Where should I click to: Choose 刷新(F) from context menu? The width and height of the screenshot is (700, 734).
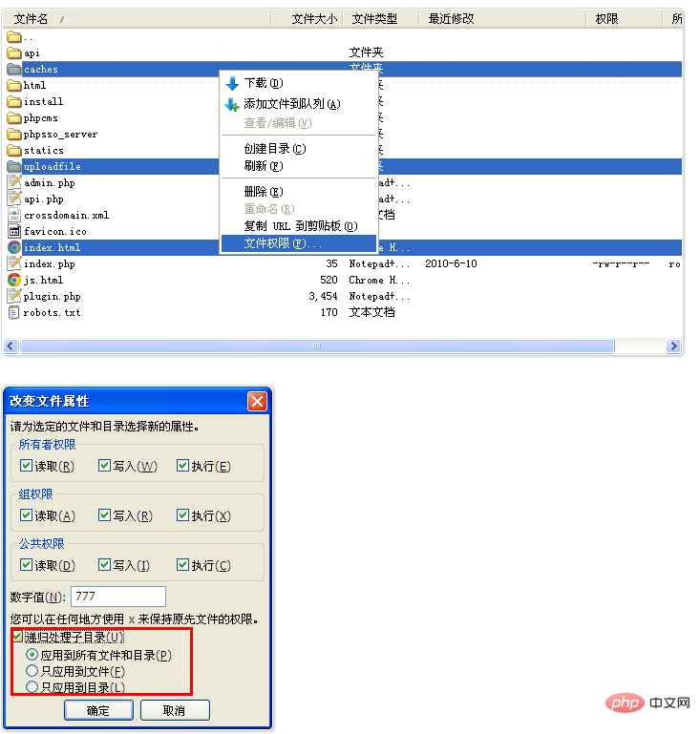click(299, 166)
